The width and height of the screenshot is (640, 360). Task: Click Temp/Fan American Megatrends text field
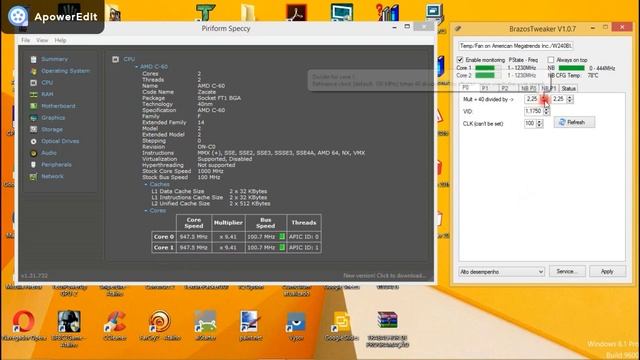pos(516,46)
